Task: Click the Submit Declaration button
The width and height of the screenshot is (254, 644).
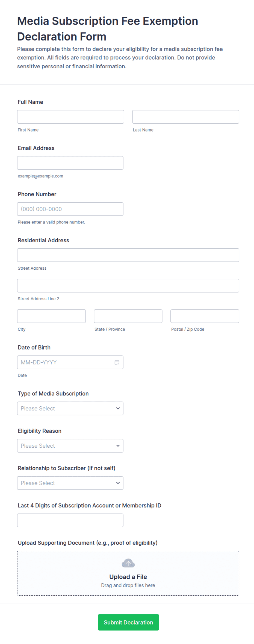Action: coord(128,622)
